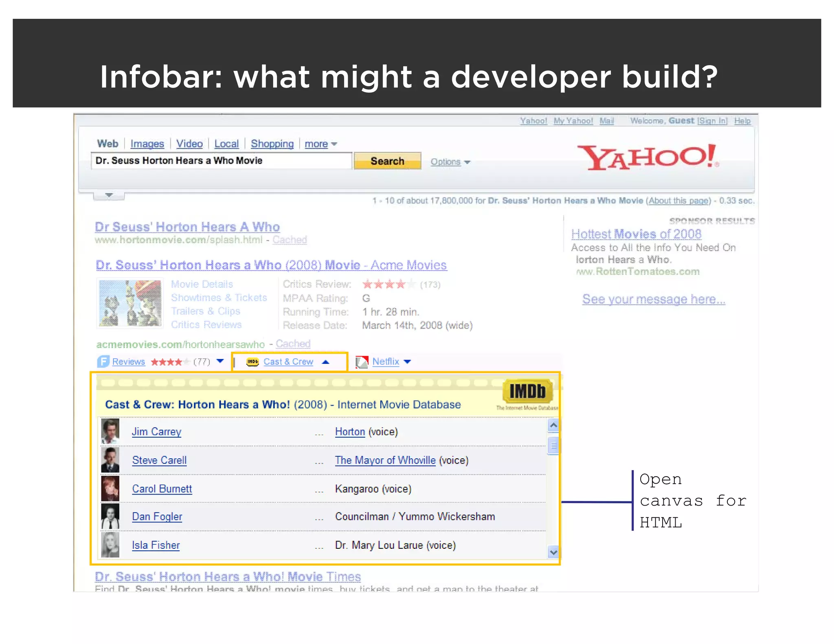Open The Mayor of Whoville character link

click(x=385, y=460)
